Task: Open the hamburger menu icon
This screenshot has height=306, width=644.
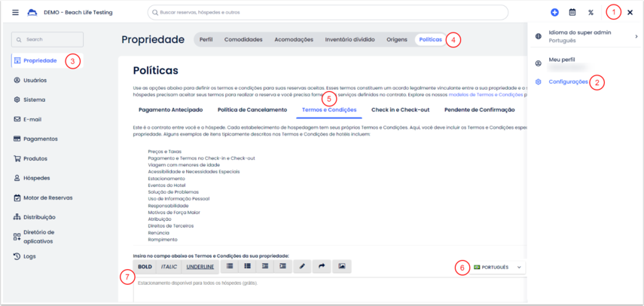Action: 16,12
